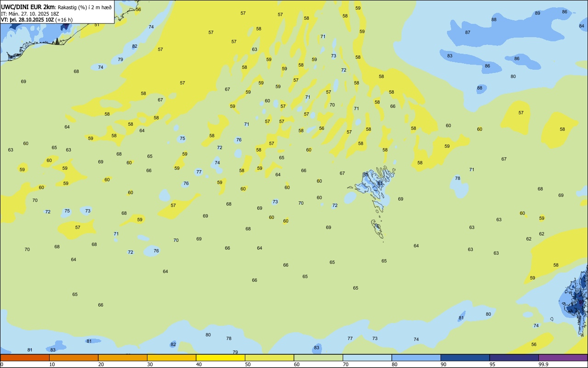The image size is (588, 368).
Task: Select the purple legend swatch above 99.9
Action: point(563,357)
